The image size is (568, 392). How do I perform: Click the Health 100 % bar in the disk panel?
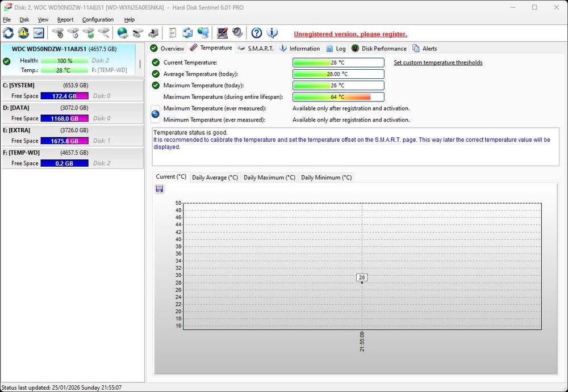(65, 61)
